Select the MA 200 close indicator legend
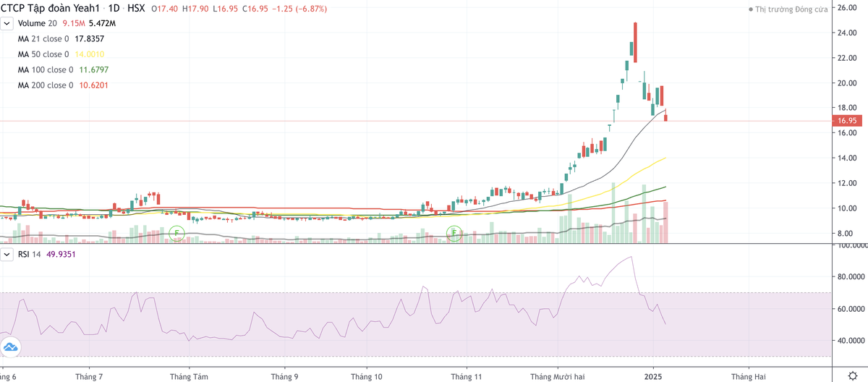868x382 pixels. (46, 85)
